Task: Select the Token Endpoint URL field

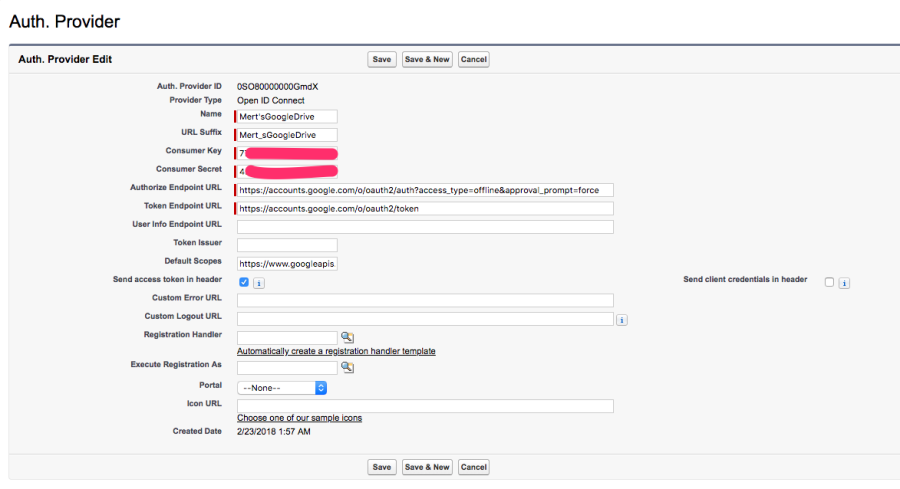Action: point(424,209)
